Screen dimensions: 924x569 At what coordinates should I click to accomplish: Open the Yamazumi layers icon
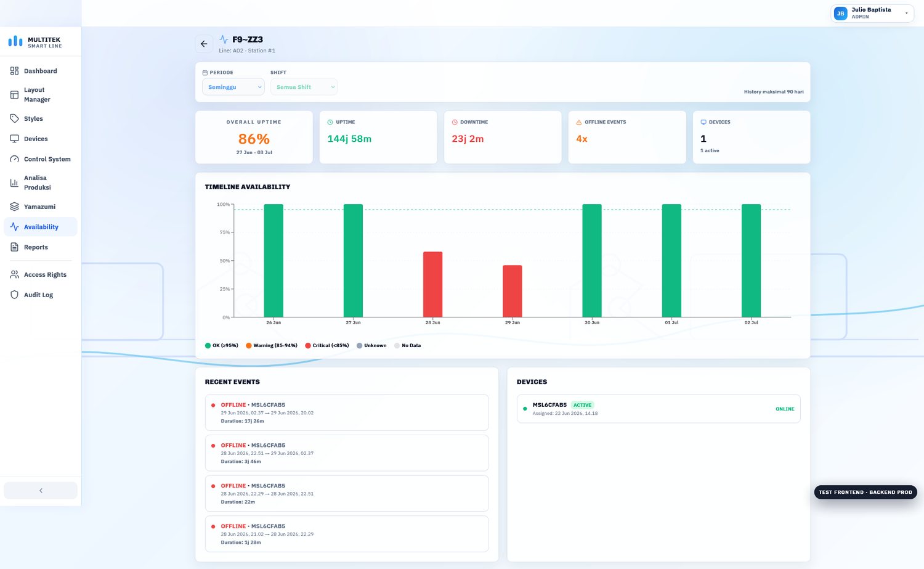click(x=14, y=207)
